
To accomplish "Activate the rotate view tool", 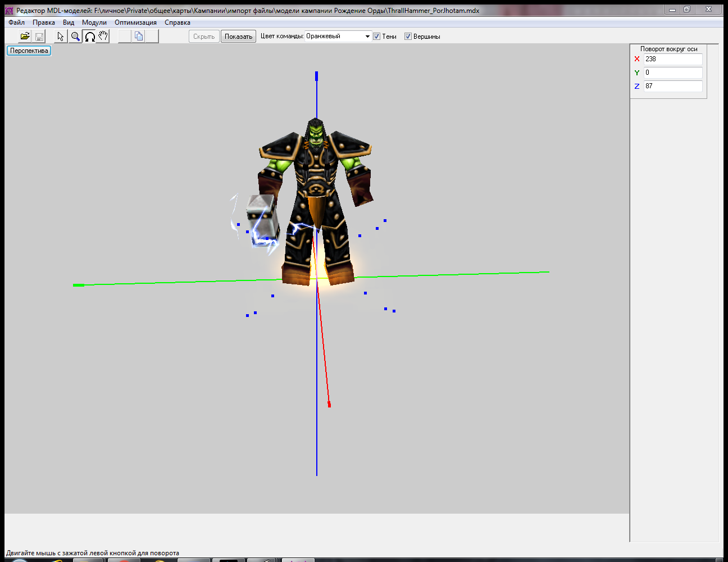I will 90,37.
